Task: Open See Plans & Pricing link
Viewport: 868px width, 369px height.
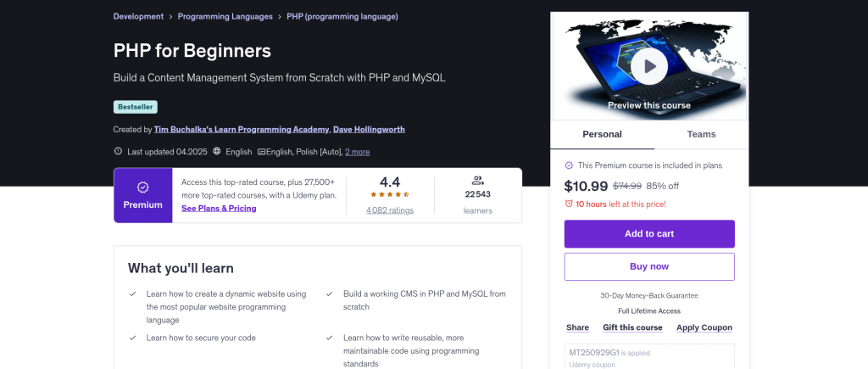Action: (219, 209)
